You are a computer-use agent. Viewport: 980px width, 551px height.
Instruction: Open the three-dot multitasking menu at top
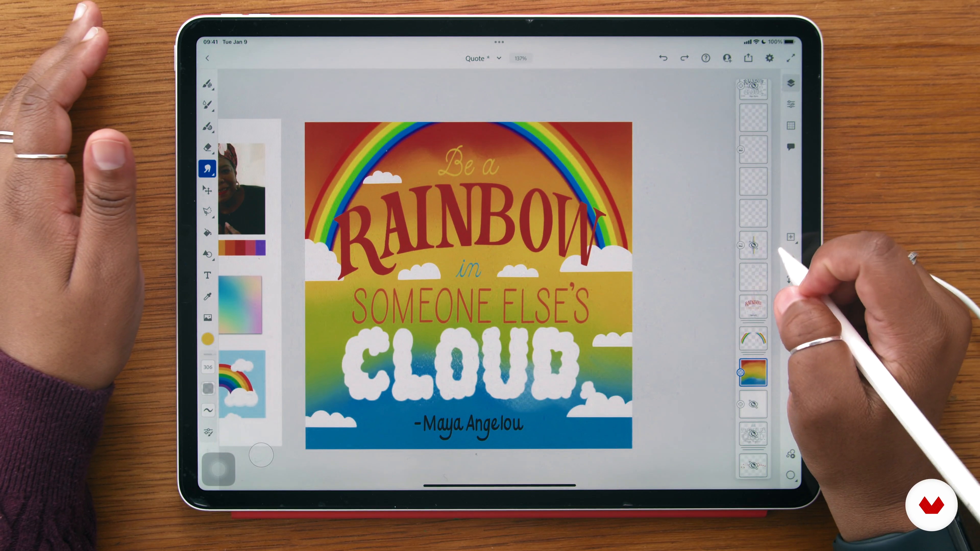499,42
